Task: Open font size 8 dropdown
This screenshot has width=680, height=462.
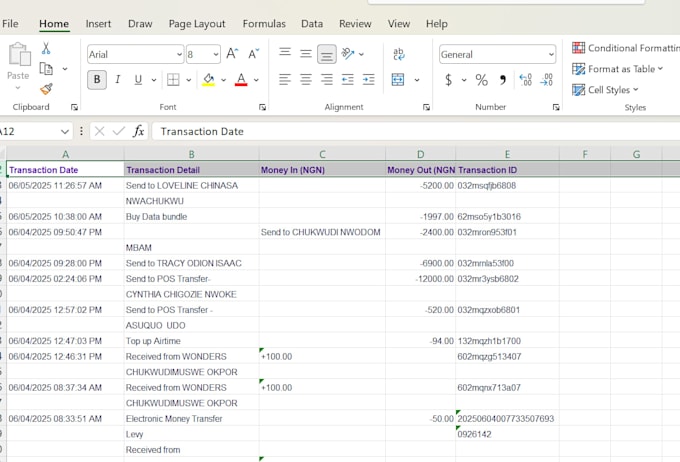Action: 216,54
